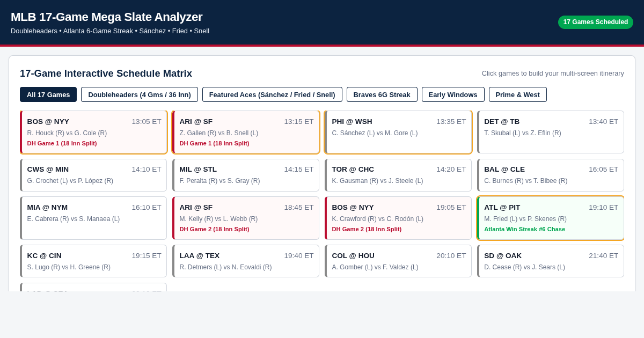The height and width of the screenshot is (338, 644).
Task: Filter to Braves 6G Streak
Action: click(x=382, y=94)
